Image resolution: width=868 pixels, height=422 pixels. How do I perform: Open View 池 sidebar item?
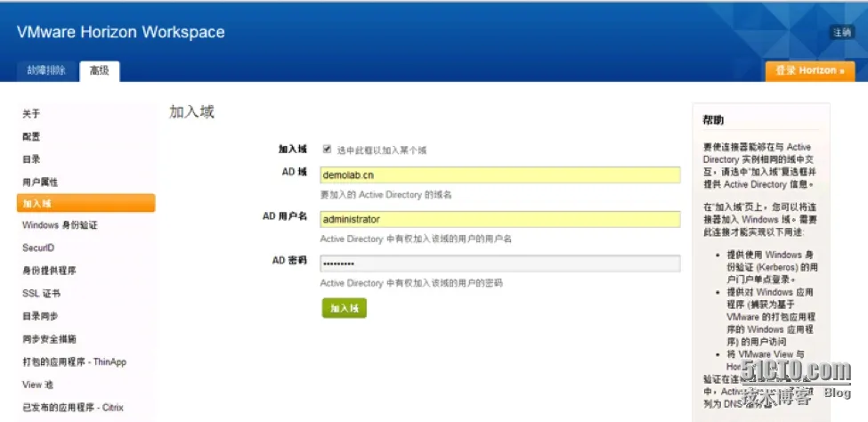(x=37, y=385)
